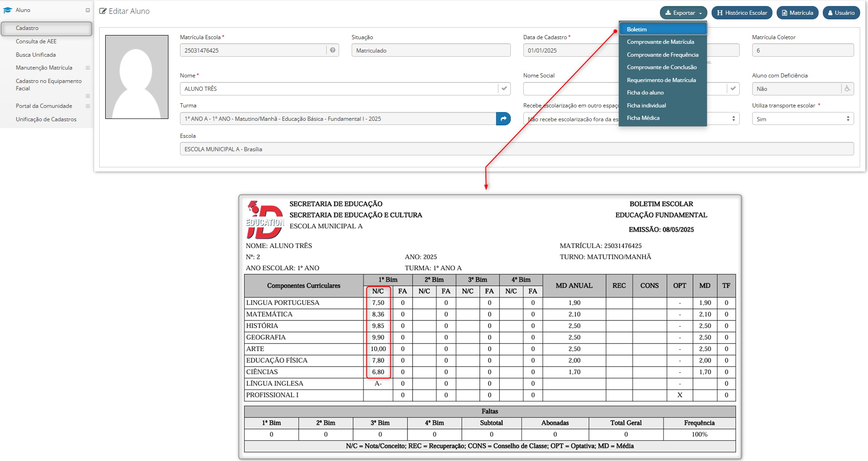Expand Manutenção Matrícula submenu
868x461 pixels.
[x=88, y=68]
